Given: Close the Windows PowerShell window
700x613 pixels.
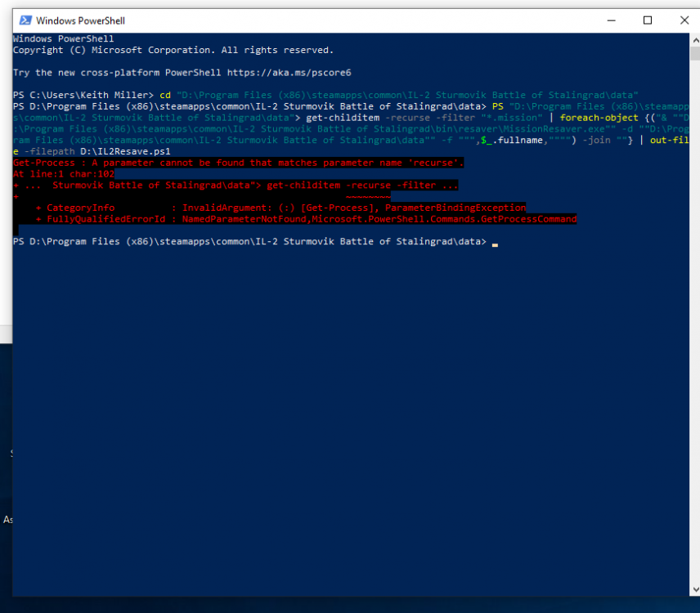Looking at the screenshot, I should [x=684, y=20].
